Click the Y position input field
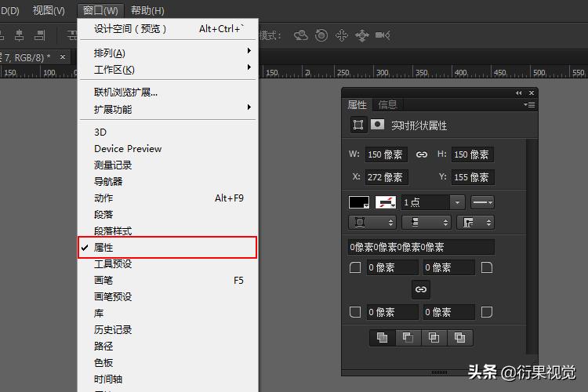 (x=473, y=177)
